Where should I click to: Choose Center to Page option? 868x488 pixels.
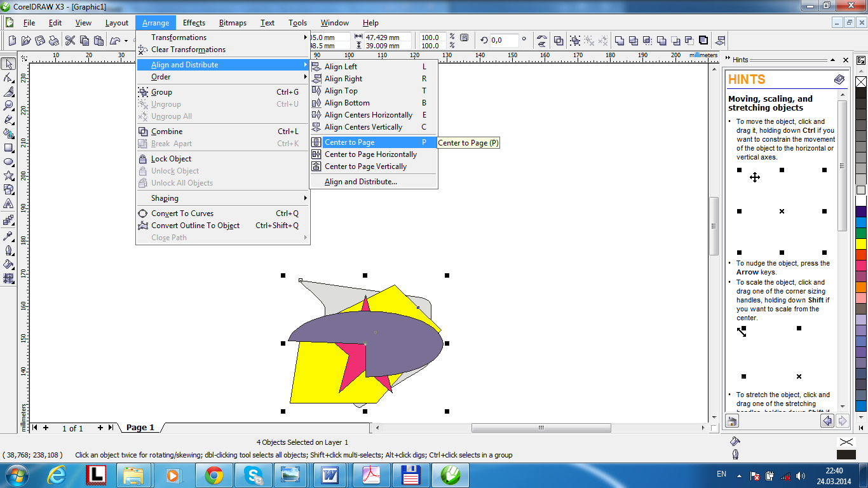tap(374, 142)
